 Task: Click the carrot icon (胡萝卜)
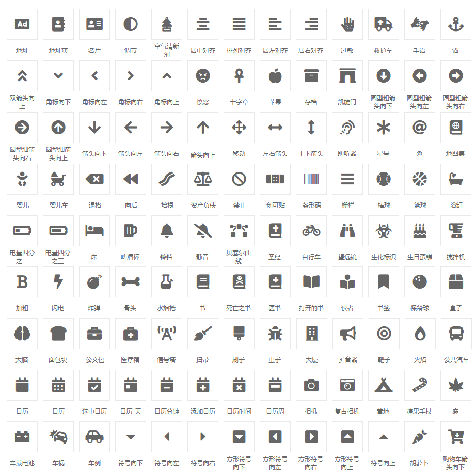coord(420,437)
